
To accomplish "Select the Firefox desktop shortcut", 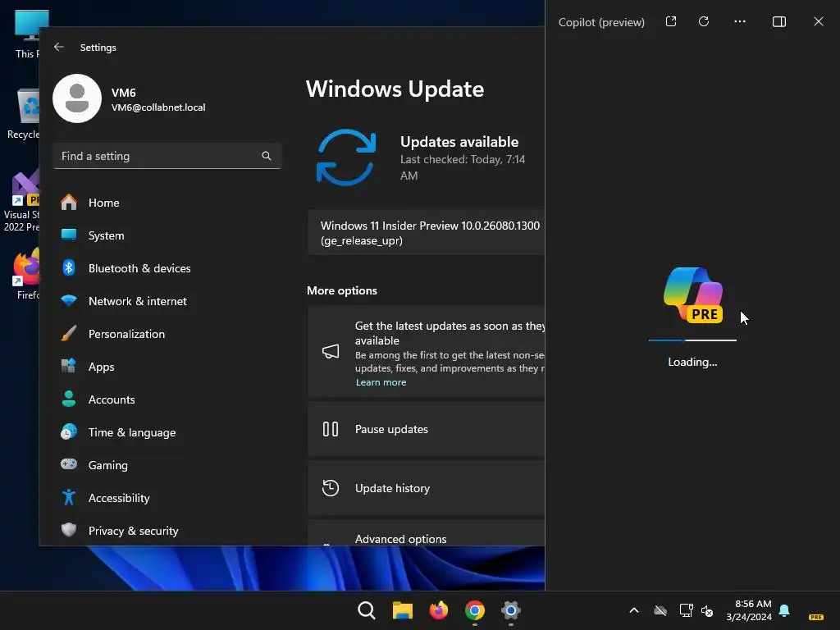I will click(27, 274).
